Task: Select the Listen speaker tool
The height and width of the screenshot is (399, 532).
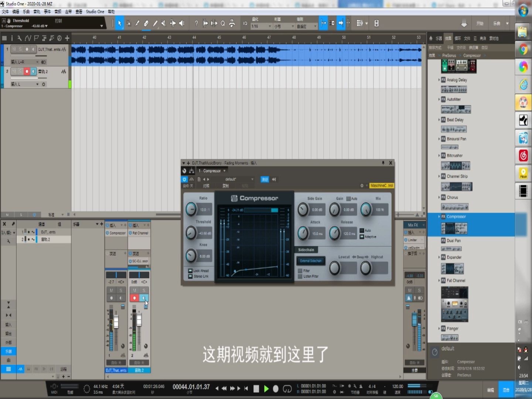Action: [181, 23]
